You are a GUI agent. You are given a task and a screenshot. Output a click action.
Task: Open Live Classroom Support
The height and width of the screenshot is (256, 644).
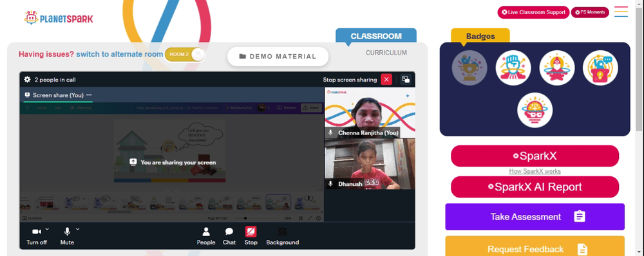[533, 12]
